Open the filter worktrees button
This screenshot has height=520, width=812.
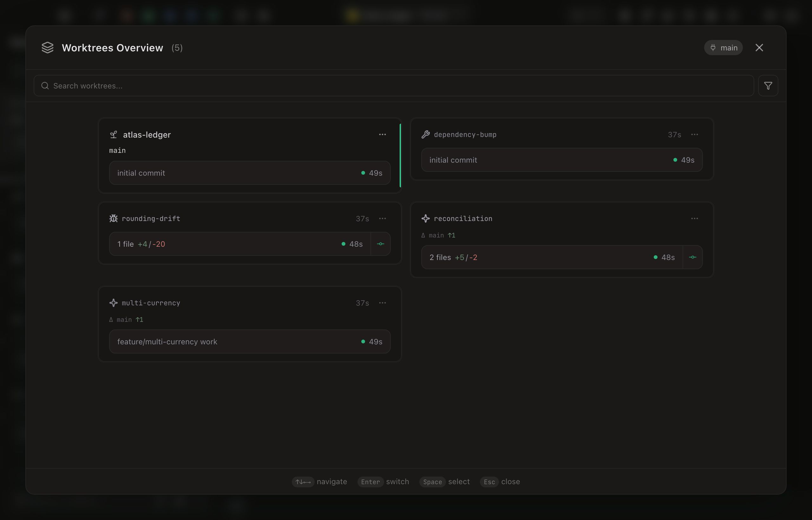click(x=768, y=86)
